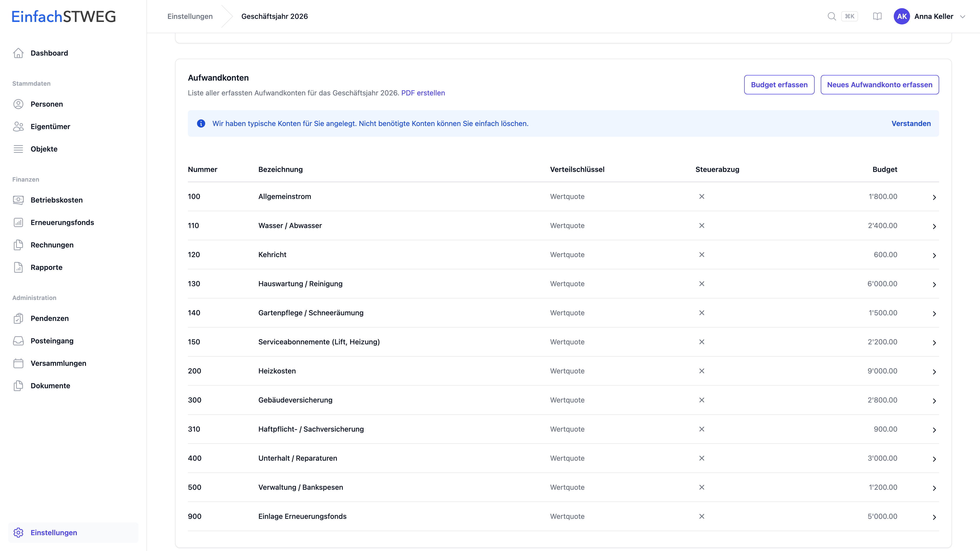Click the Rapporte report icon
Screen dimensions: 980x551
coord(18,267)
